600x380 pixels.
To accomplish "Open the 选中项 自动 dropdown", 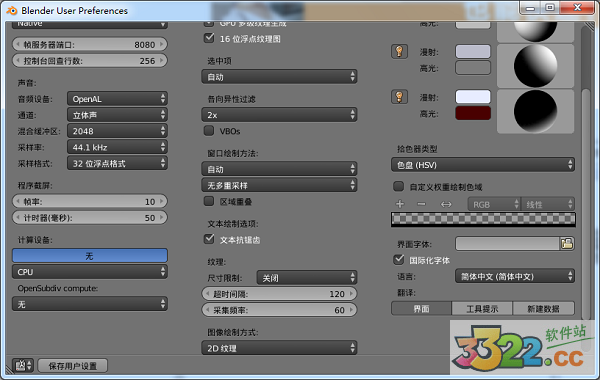I will [x=279, y=77].
